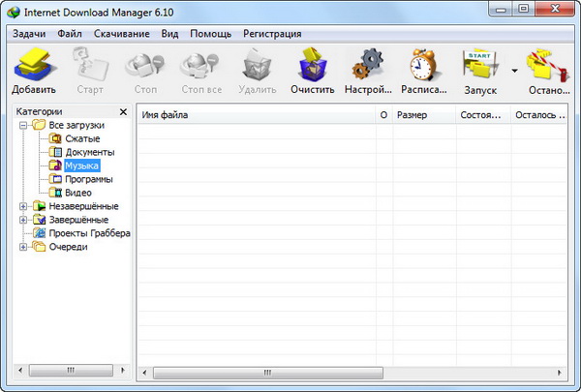Expand the Незавершённые tree node

pos(23,206)
